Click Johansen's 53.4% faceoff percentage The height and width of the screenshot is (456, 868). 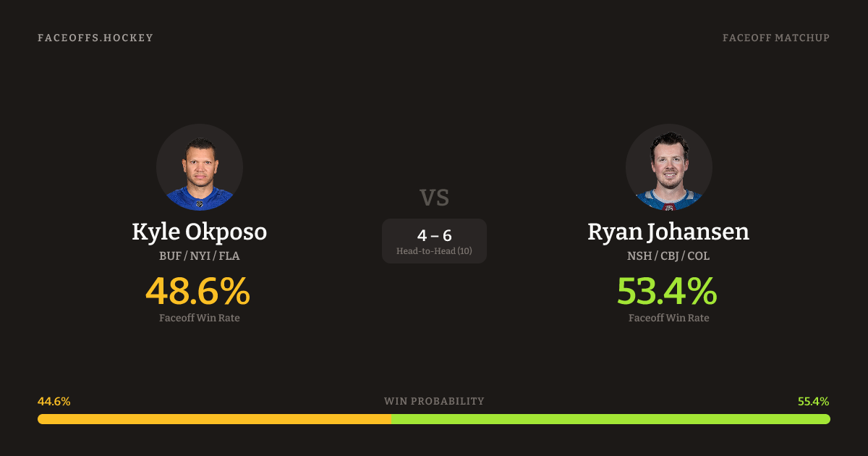(667, 291)
